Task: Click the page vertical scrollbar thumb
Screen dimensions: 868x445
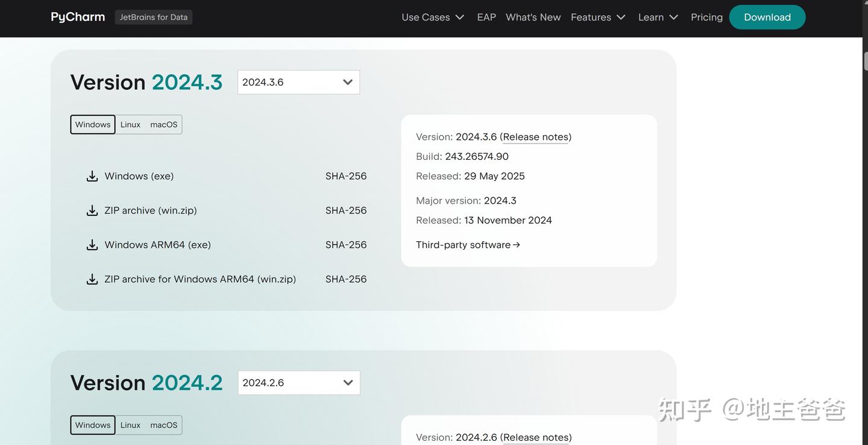Action: pos(865,62)
